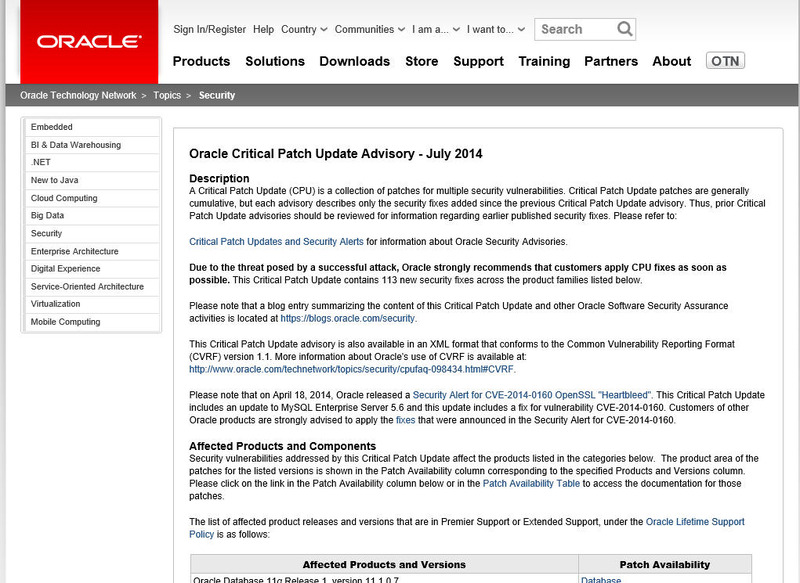This screenshot has width=800, height=583.
Task: Open the 'I am a...' dropdown
Action: [442, 30]
